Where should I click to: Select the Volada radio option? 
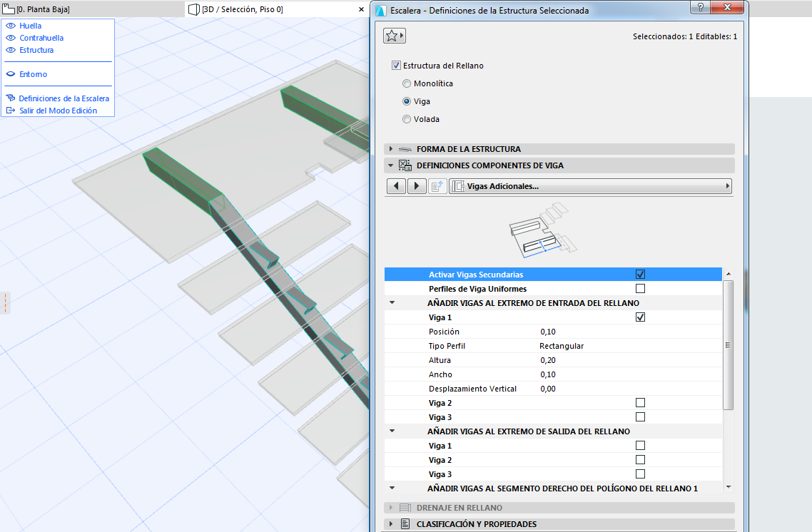click(407, 119)
